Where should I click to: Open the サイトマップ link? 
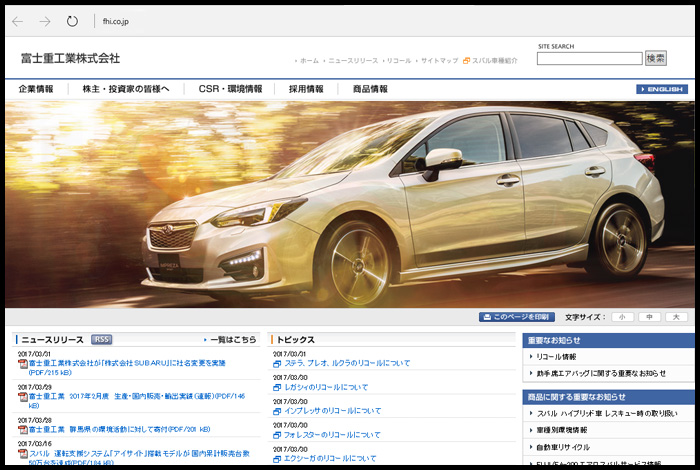coord(439,61)
